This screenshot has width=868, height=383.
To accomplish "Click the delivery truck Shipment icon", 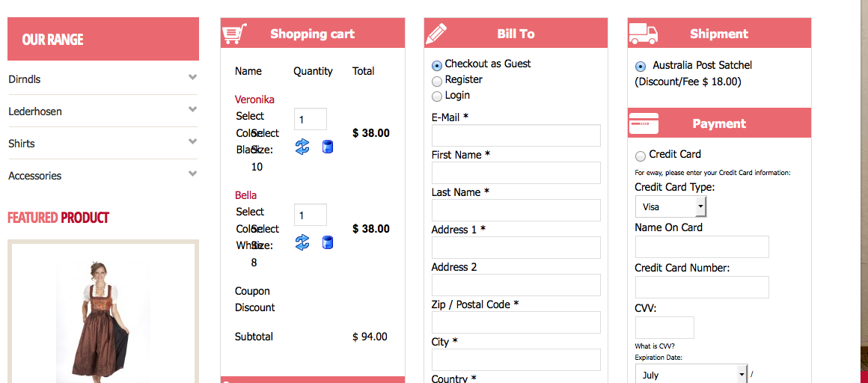I will coord(643,34).
